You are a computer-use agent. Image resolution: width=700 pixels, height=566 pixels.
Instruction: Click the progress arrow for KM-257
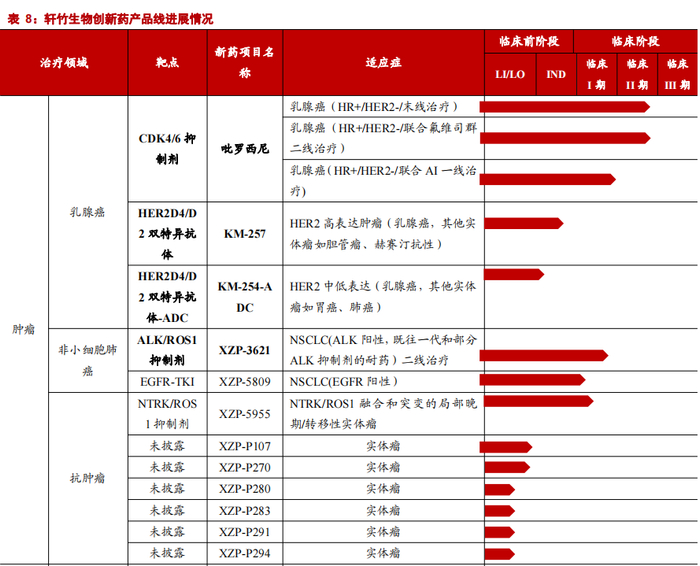524,223
